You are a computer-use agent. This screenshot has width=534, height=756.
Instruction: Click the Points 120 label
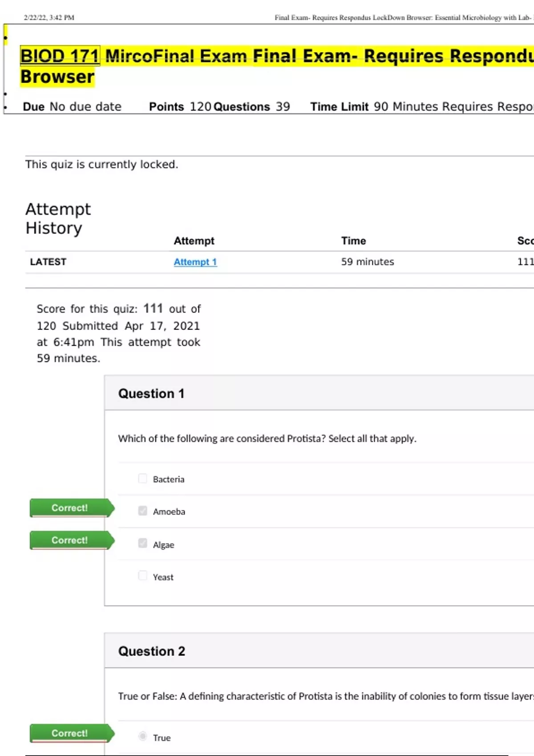(180, 107)
